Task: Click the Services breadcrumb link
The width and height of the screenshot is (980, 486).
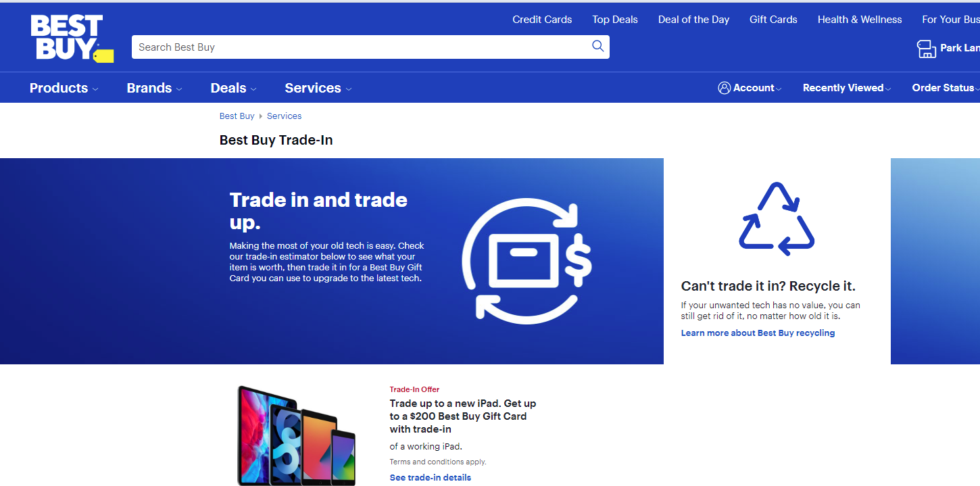Action: coord(284,116)
